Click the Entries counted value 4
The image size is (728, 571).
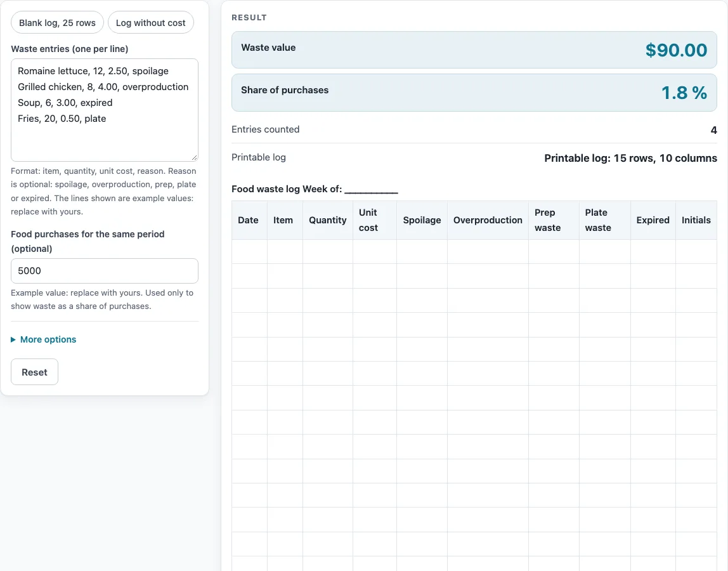click(713, 130)
